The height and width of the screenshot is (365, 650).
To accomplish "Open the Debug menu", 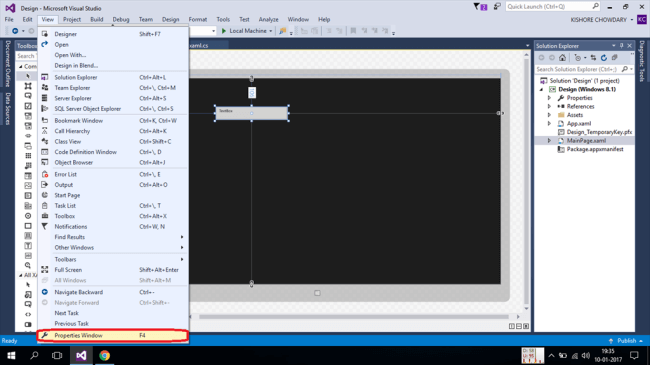I will (121, 19).
